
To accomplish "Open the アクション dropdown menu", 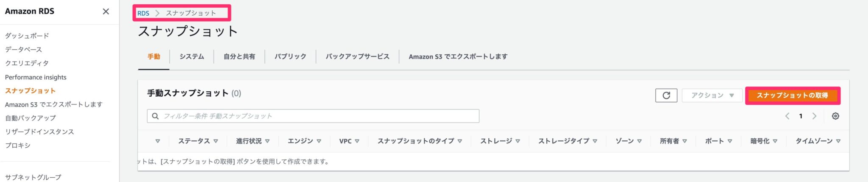I will [x=712, y=95].
